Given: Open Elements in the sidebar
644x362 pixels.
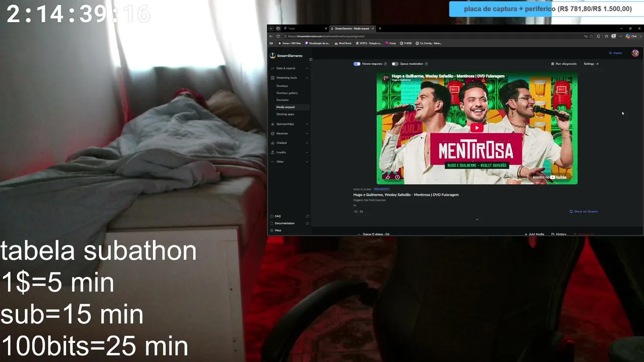Looking at the screenshot, I should 282,100.
